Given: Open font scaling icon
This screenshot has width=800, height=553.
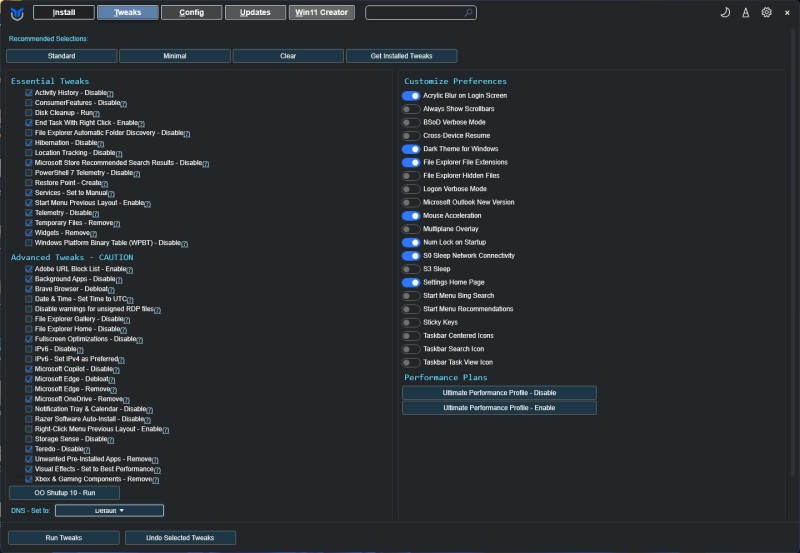Looking at the screenshot, I should 746,13.
